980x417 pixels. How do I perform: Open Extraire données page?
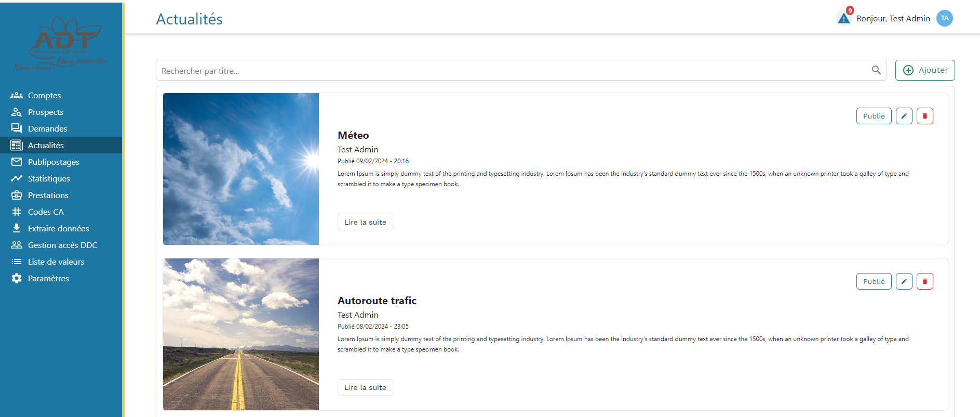[61, 228]
